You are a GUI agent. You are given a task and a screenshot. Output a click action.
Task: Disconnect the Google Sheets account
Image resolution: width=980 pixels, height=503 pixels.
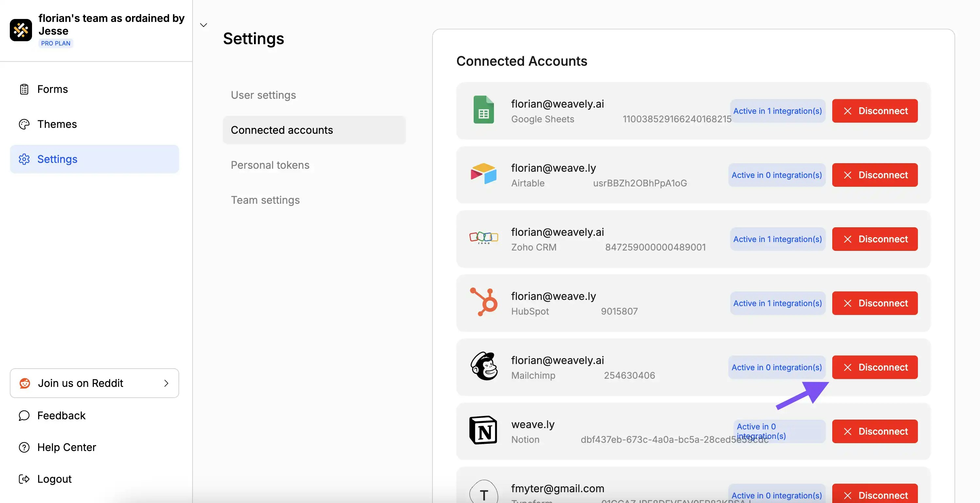click(x=875, y=111)
